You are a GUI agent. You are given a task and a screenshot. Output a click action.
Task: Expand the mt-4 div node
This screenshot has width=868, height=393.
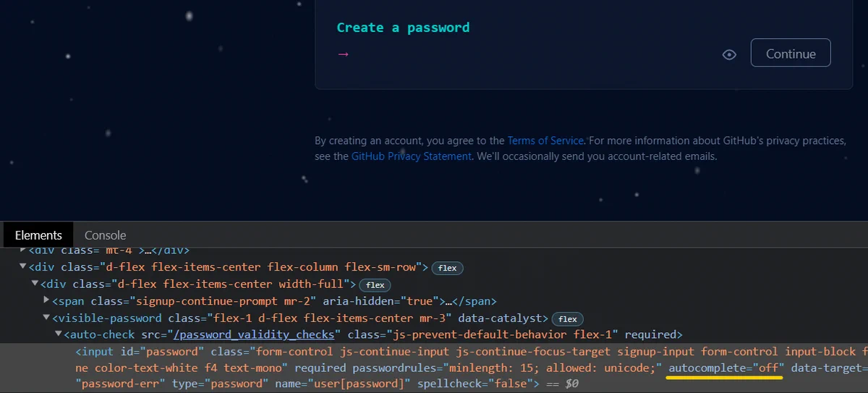pyautogui.click(x=23, y=250)
